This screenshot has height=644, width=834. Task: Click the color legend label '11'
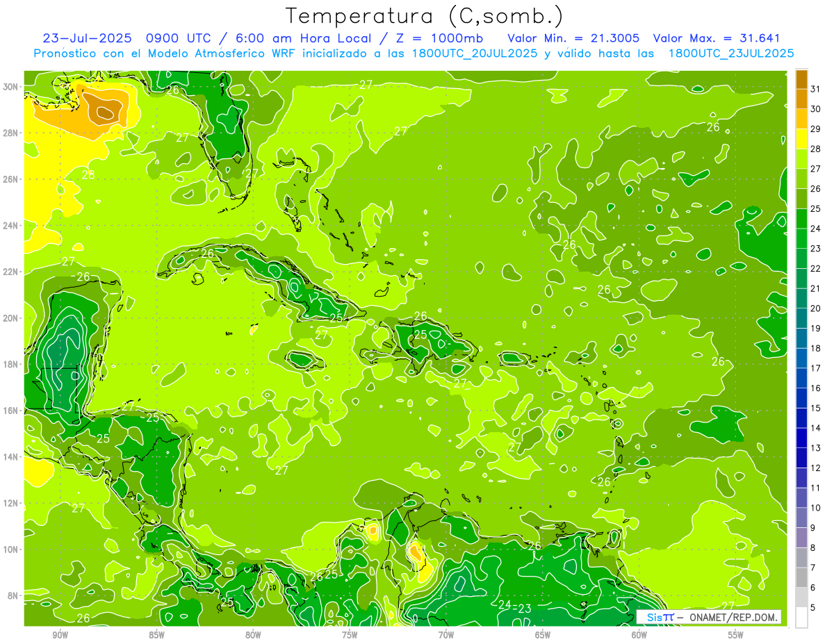click(x=816, y=488)
